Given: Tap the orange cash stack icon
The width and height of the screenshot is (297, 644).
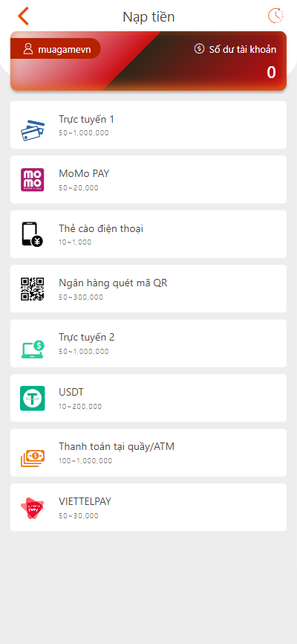Looking at the screenshot, I should (33, 458).
